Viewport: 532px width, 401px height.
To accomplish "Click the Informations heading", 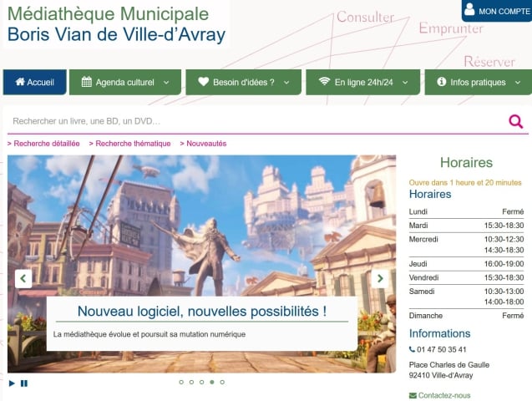I will (439, 333).
